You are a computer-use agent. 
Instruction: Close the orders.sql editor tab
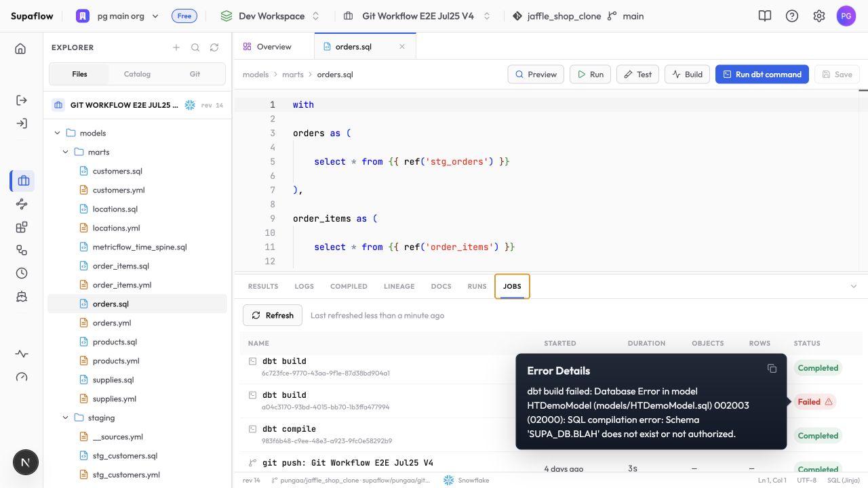pos(402,47)
